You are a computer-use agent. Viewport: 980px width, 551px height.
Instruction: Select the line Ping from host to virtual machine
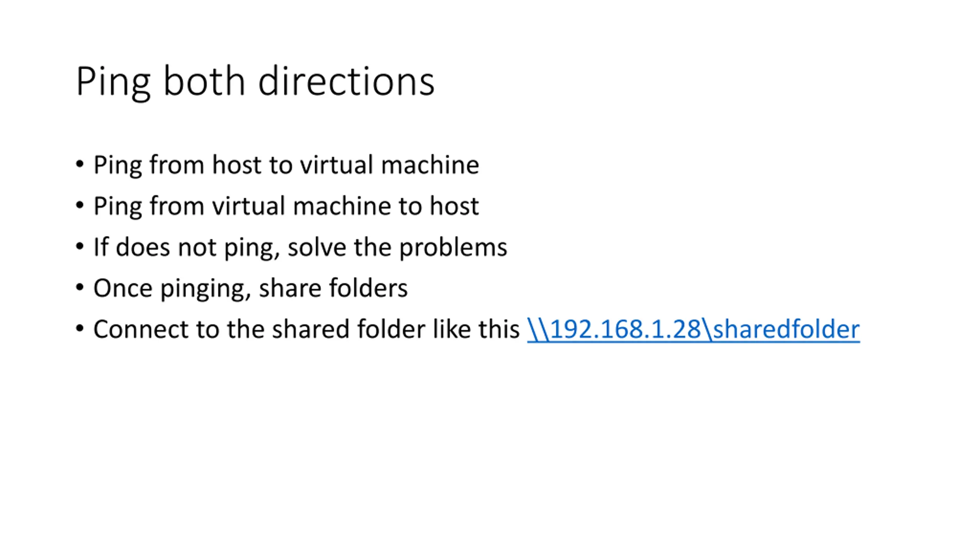pos(286,166)
